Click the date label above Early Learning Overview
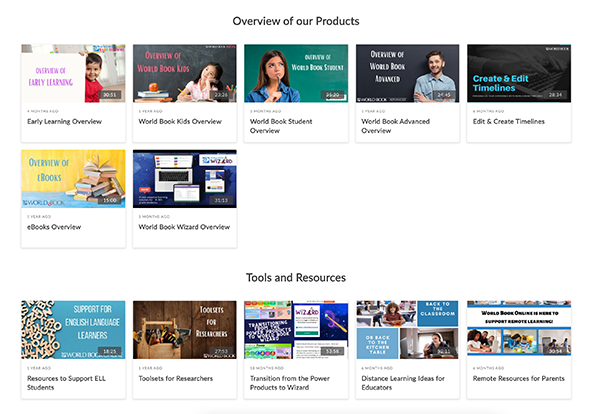 point(42,111)
